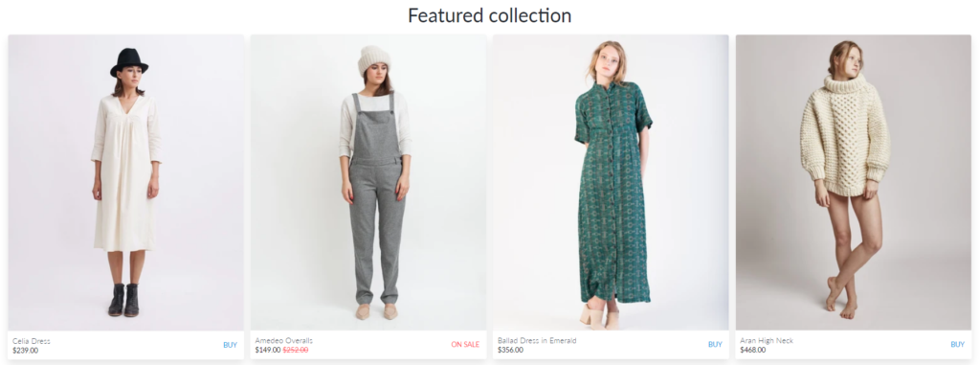Click the $149.00 sale price
This screenshot has width=980, height=365.
coord(268,350)
